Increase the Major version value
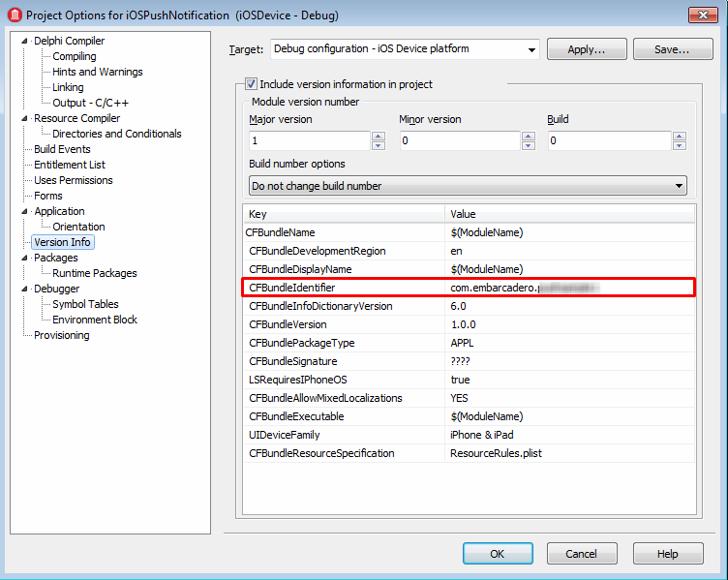 pyautogui.click(x=379, y=137)
